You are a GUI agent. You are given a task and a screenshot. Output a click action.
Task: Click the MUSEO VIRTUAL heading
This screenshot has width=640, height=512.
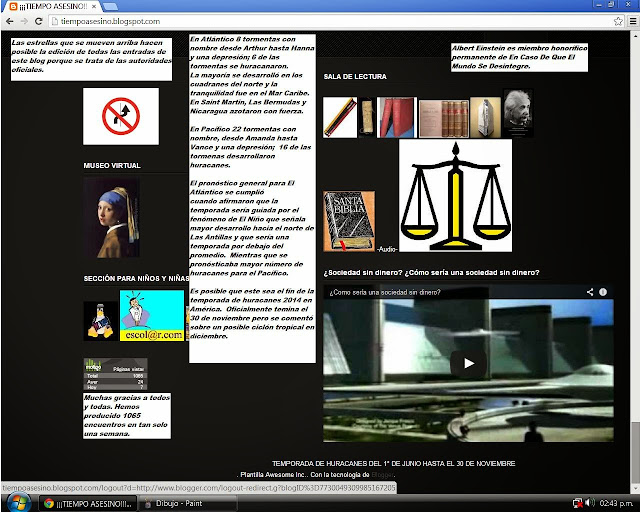[112, 165]
